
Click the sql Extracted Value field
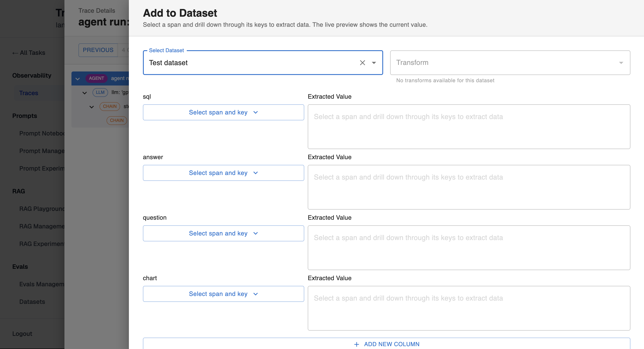pyautogui.click(x=468, y=127)
